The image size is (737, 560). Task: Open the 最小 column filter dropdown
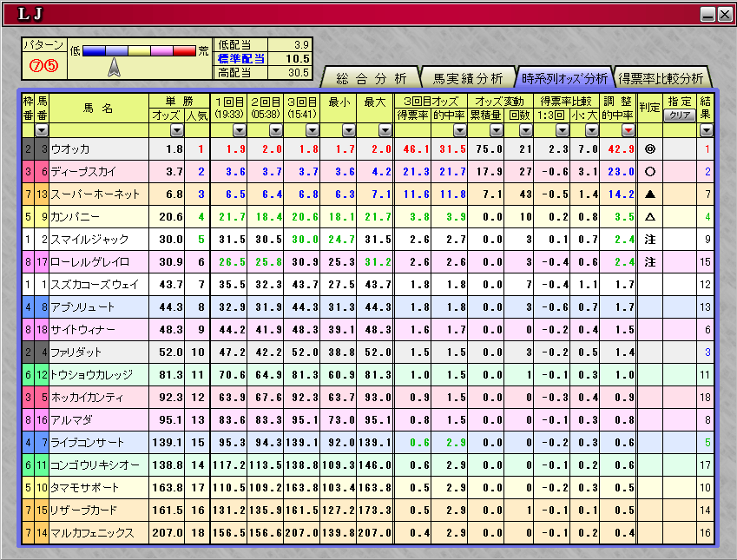click(x=349, y=130)
